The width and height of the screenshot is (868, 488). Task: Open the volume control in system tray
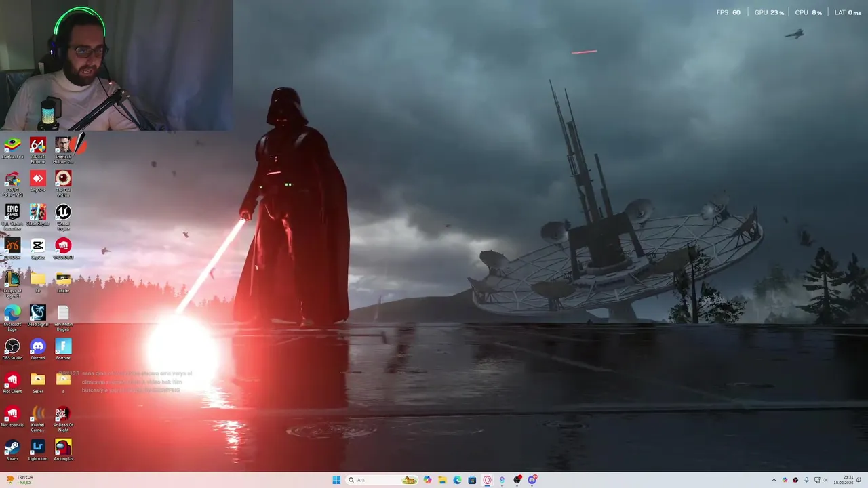(x=825, y=480)
